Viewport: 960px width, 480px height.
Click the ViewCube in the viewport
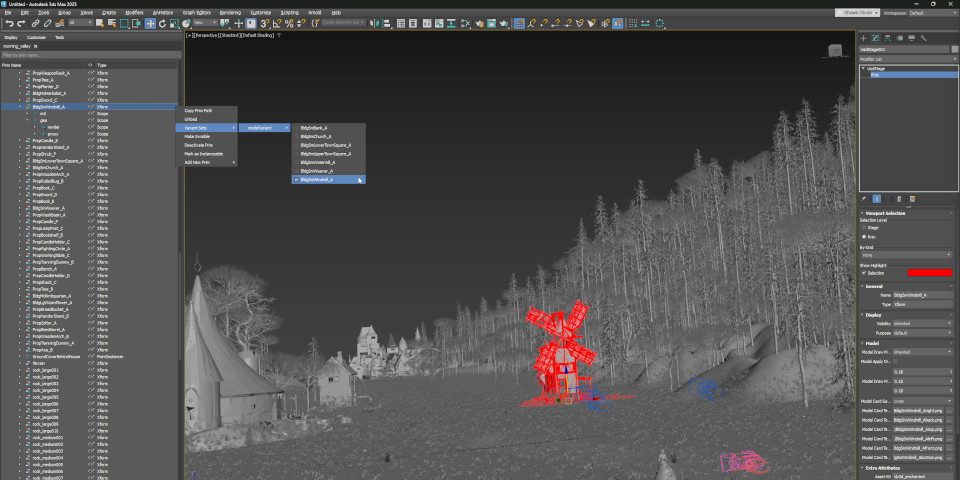(x=835, y=48)
